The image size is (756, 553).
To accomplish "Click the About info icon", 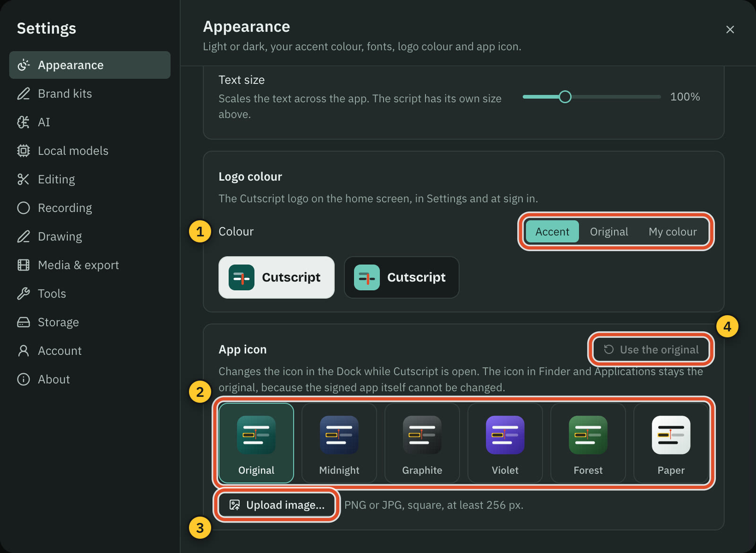I will (x=23, y=380).
